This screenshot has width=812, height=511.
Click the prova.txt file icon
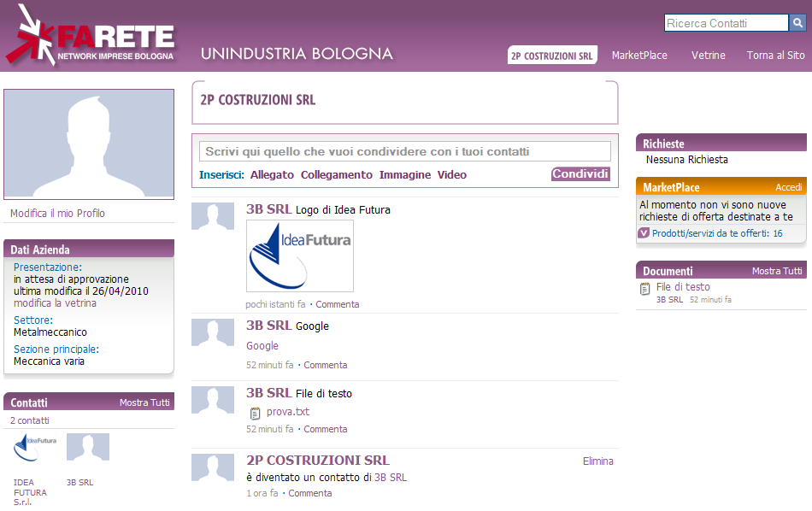pos(255,413)
